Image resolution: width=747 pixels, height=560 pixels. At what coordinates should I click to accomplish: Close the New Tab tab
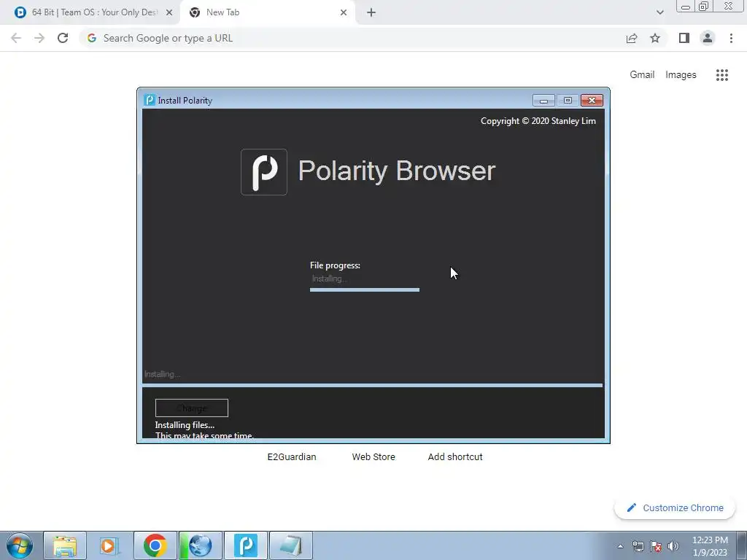tap(344, 13)
